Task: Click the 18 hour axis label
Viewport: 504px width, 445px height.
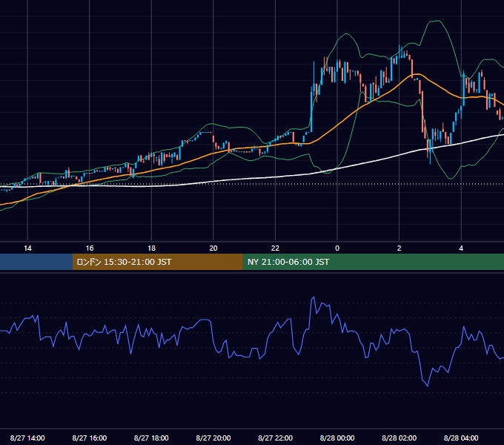Action: 151,248
